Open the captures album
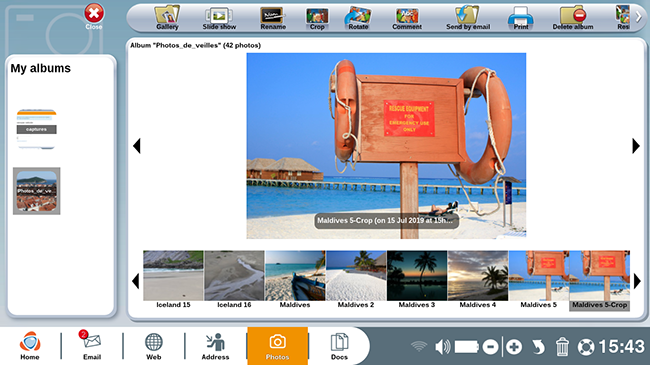Viewport: 650px width, 365px height. 36,129
